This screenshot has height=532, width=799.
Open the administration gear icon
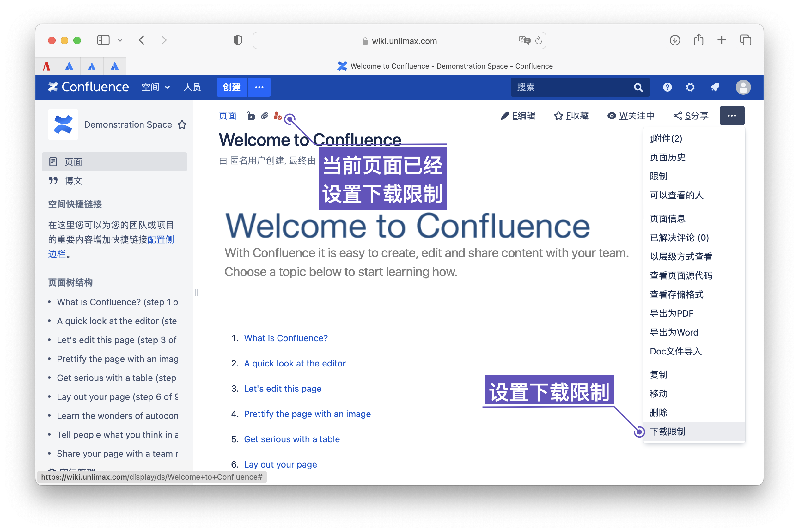pos(690,87)
